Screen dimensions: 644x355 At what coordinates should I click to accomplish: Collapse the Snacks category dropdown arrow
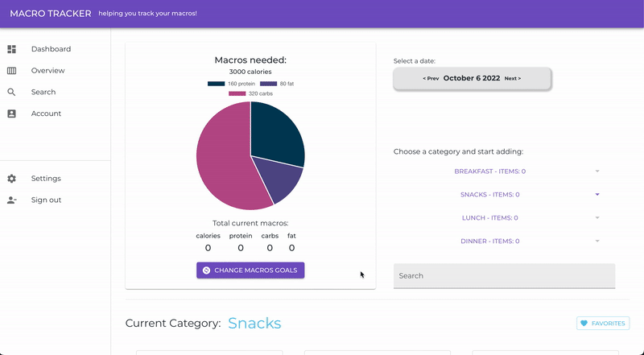(x=597, y=194)
